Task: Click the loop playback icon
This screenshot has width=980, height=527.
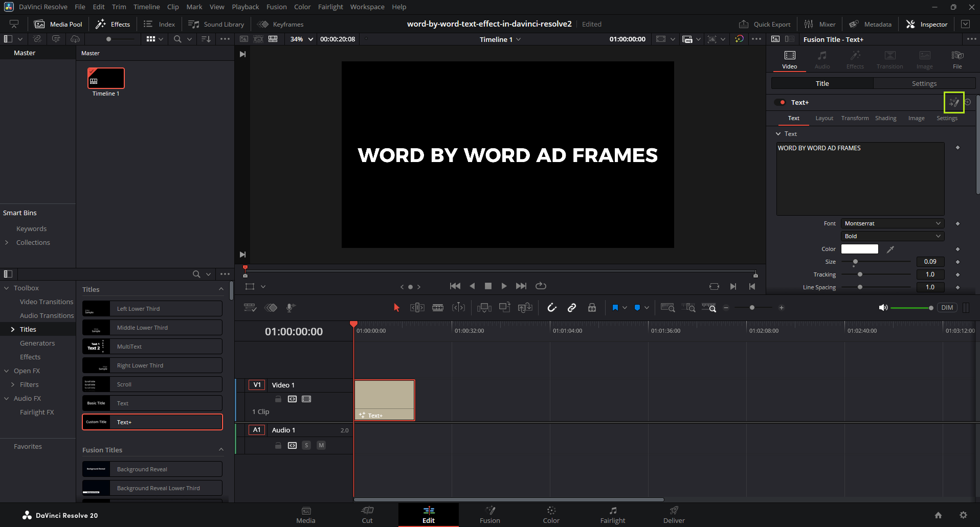Action: 541,286
